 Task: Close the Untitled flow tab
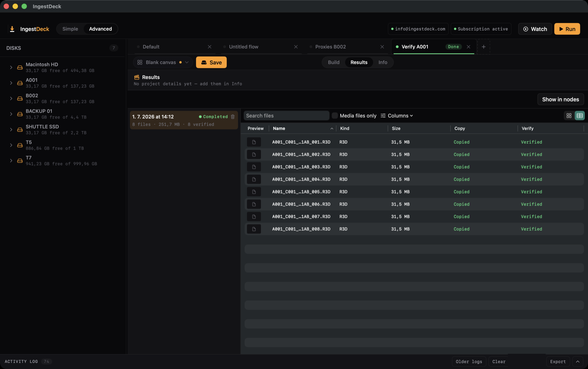coord(296,47)
